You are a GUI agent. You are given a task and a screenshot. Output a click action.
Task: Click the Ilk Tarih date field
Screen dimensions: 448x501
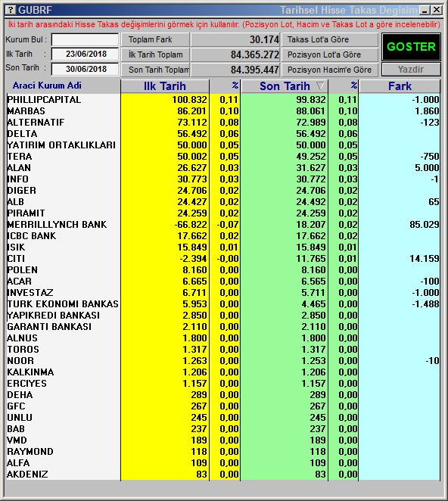(85, 54)
